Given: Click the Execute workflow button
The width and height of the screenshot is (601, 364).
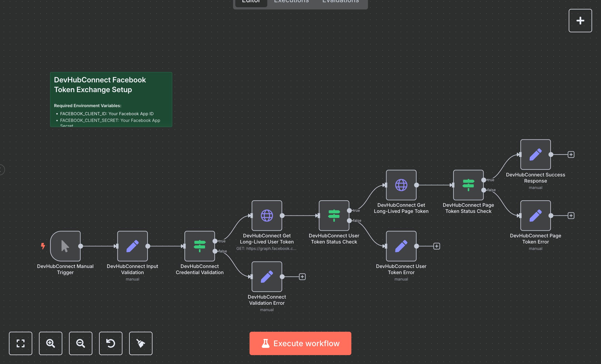Looking at the screenshot, I should [300, 343].
